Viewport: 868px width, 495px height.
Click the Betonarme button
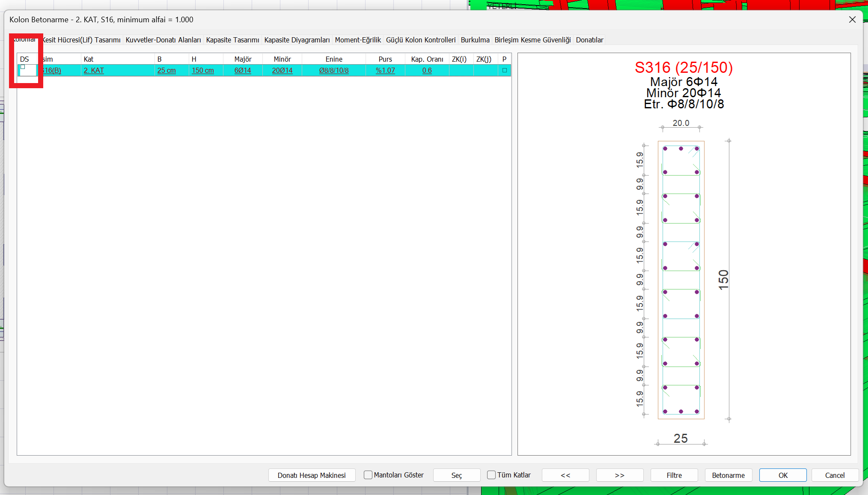(x=728, y=475)
